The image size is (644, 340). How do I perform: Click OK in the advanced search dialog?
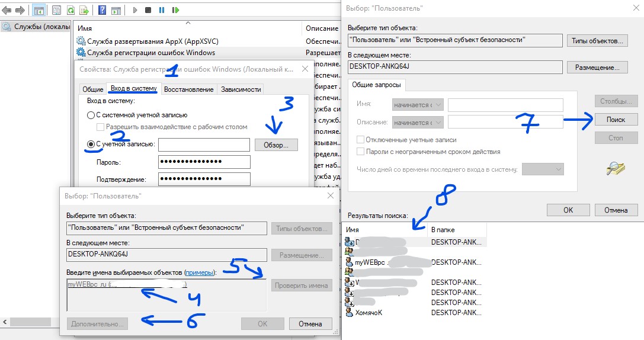(x=568, y=210)
